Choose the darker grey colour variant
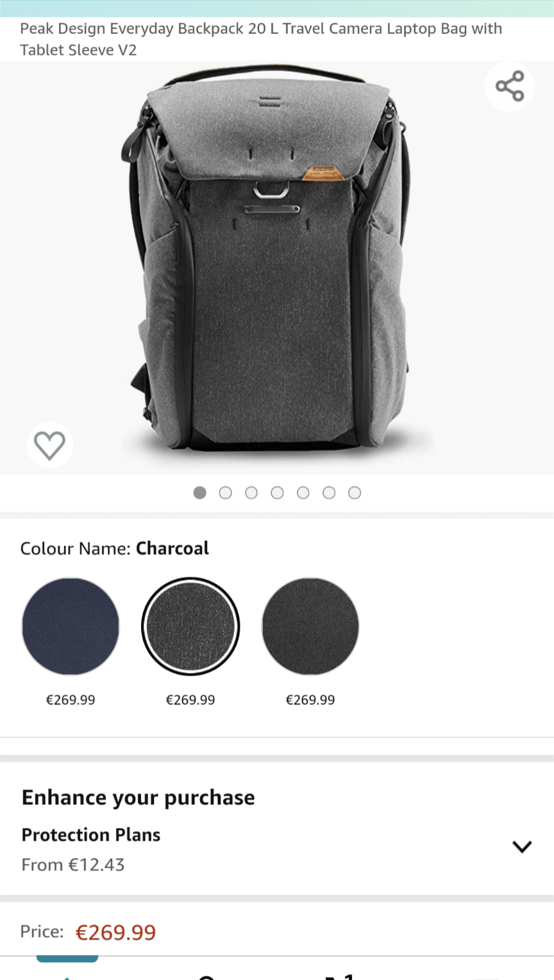Viewport: 554px width, 980px height. (310, 626)
